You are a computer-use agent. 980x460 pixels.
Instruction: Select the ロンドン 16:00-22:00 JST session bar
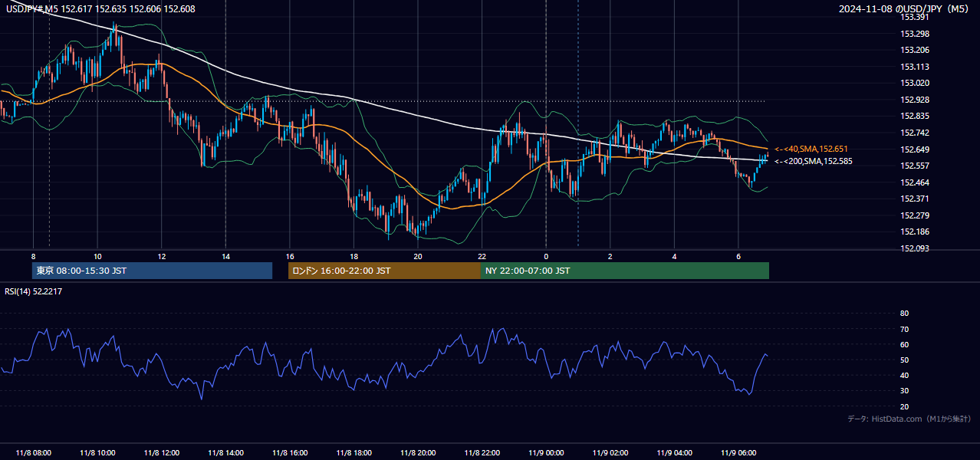384,271
